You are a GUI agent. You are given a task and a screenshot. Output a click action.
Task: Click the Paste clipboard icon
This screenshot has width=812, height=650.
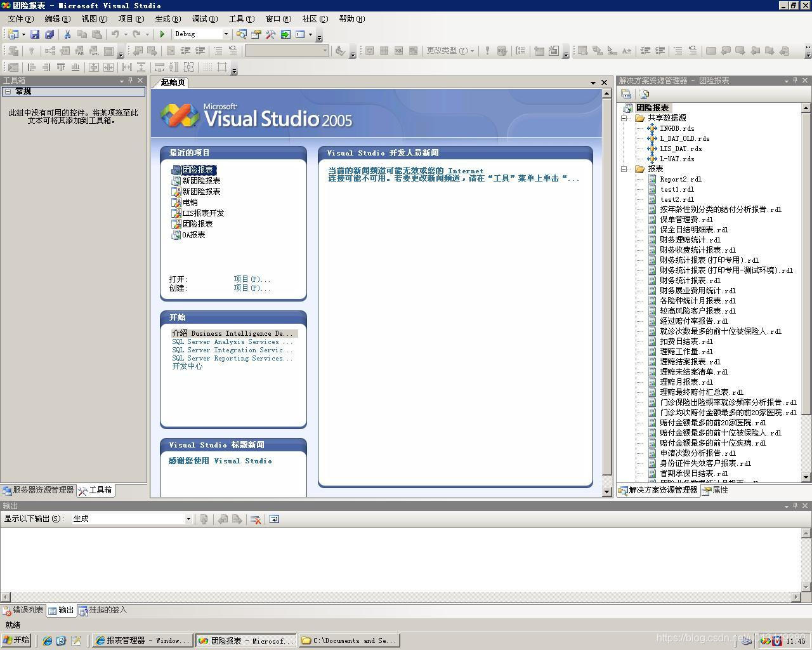click(x=96, y=34)
